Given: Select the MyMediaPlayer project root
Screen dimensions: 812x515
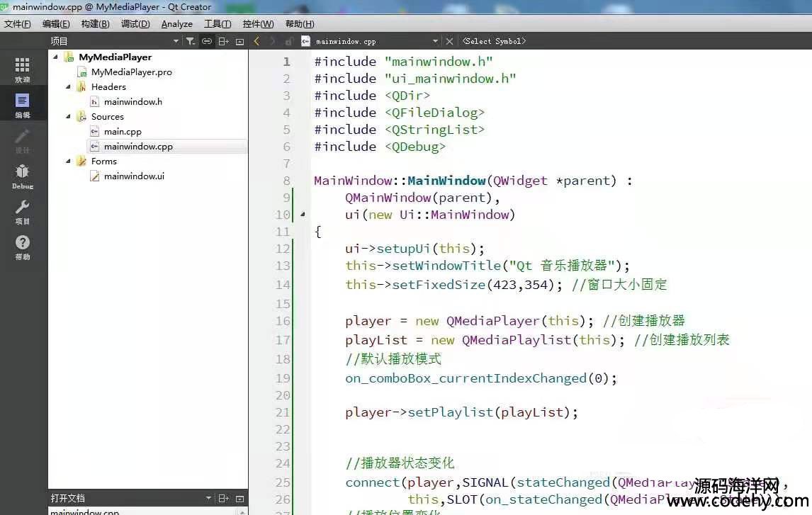Looking at the screenshot, I should [x=115, y=57].
